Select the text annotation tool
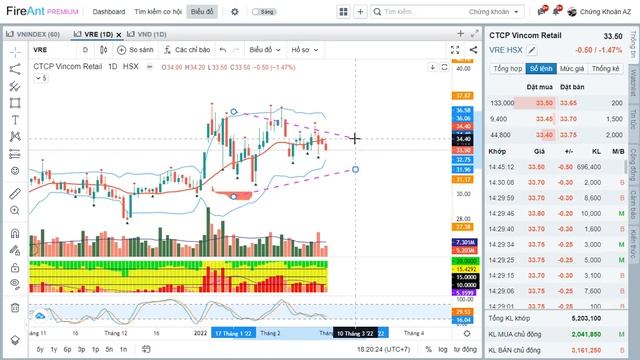The image size is (640, 360). tap(15, 120)
